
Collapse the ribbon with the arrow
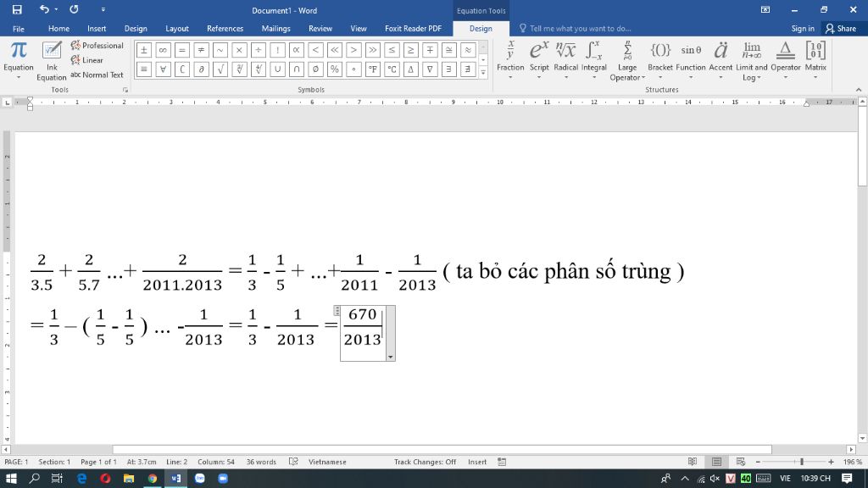click(859, 90)
